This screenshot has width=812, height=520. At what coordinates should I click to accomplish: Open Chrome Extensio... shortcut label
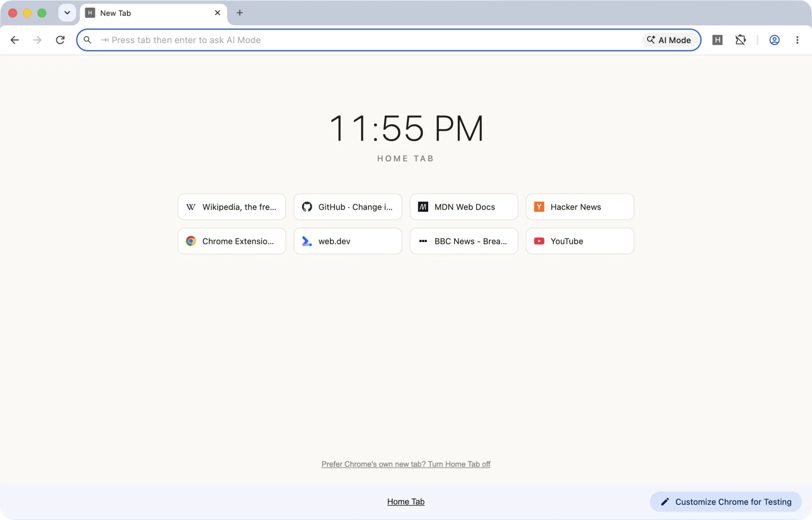tap(238, 241)
